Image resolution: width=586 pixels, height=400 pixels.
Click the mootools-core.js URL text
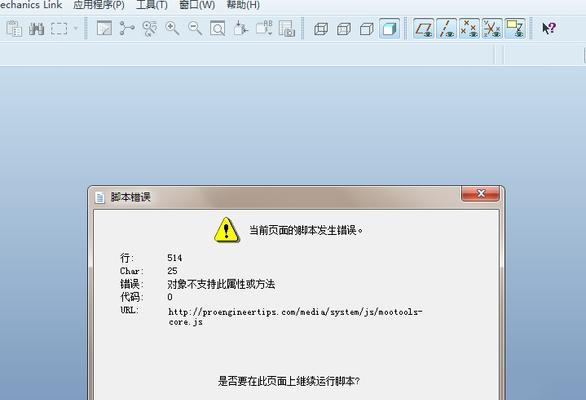(x=295, y=317)
